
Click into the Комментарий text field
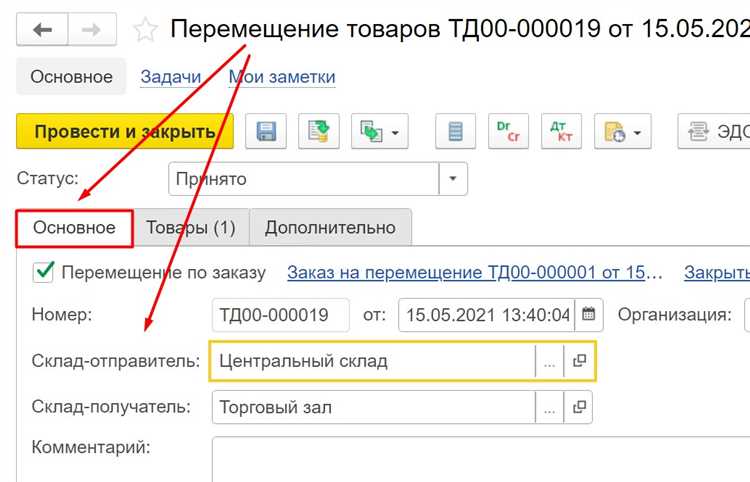coord(481,459)
